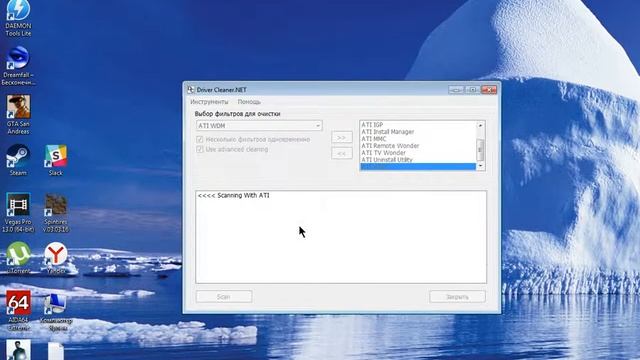This screenshot has width=640, height=360.
Task: Open Dreamfall desktop shortcut
Action: (x=18, y=65)
